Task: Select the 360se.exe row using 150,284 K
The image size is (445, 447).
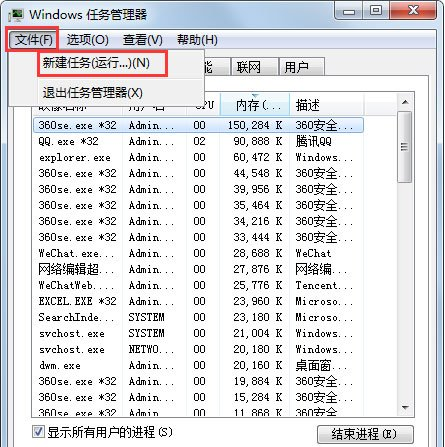Action: pos(198,125)
